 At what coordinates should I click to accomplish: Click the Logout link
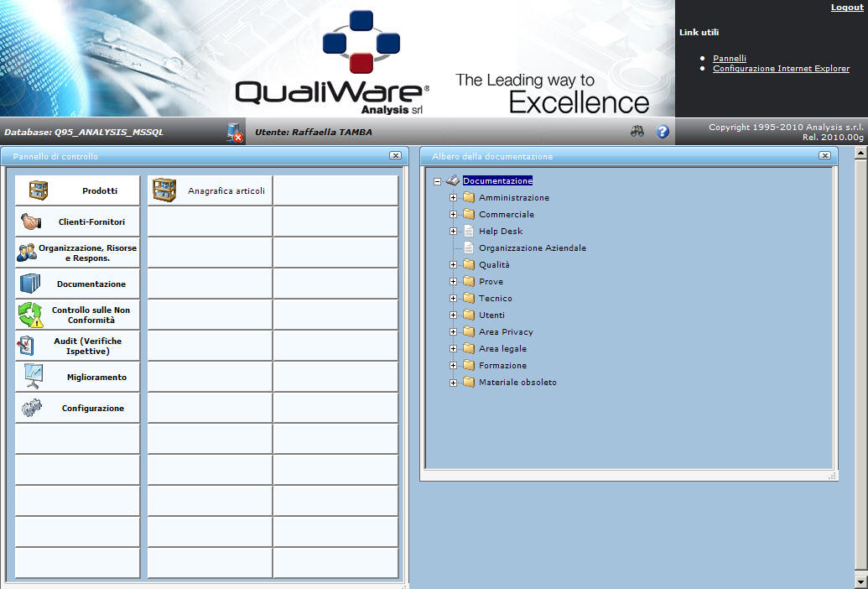(846, 8)
